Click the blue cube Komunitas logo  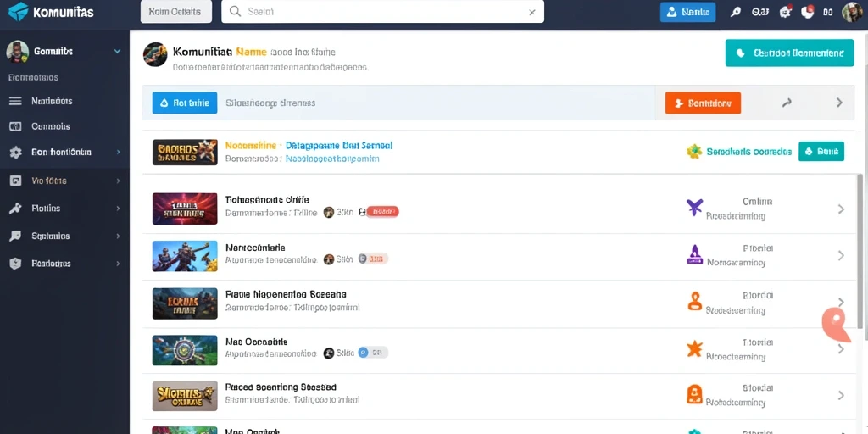pyautogui.click(x=18, y=11)
